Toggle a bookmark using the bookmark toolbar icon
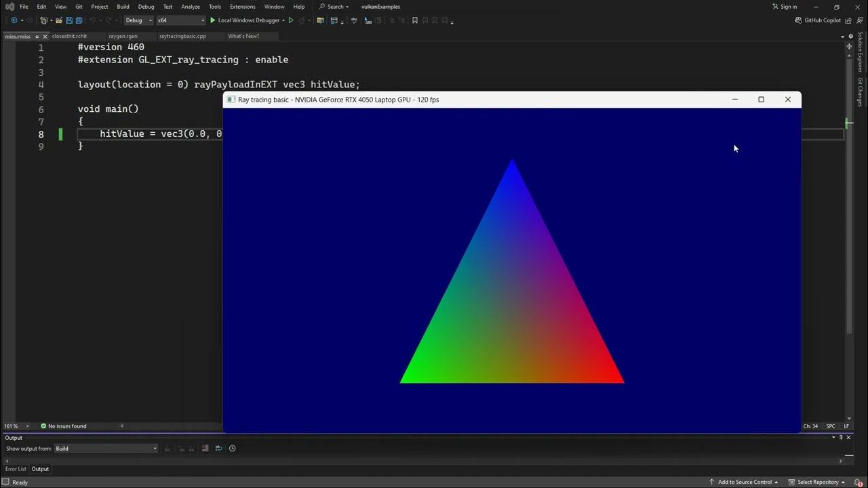This screenshot has height=488, width=868. tap(414, 20)
